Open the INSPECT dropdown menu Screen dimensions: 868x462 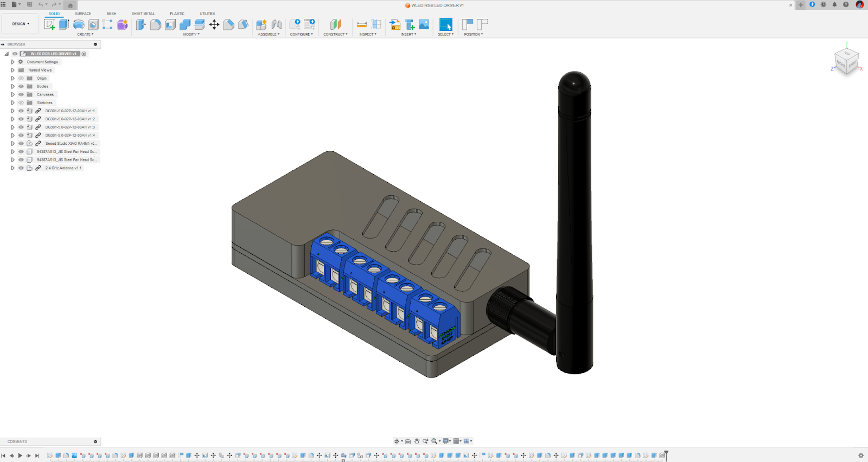click(368, 34)
